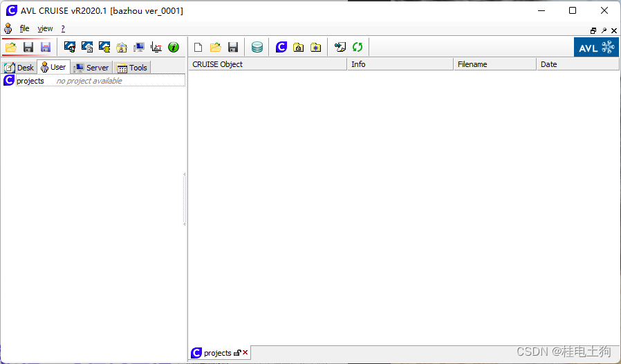Click the open folder icon in right toolbar
The image size is (621, 364).
point(216,48)
